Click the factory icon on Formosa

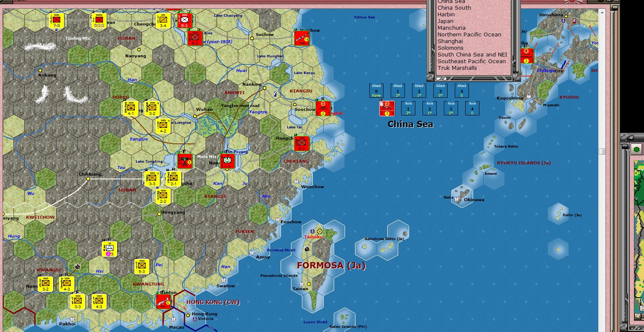click(x=307, y=249)
